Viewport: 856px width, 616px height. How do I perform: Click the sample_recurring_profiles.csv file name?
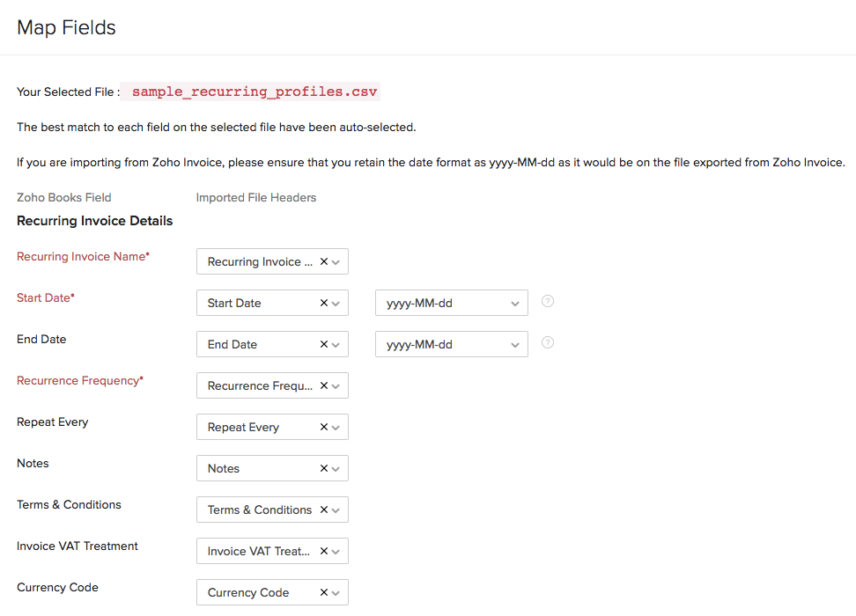[x=255, y=92]
